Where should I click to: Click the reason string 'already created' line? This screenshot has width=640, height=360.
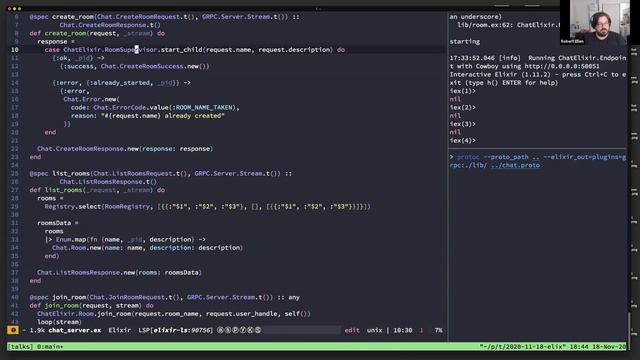[x=148, y=116]
